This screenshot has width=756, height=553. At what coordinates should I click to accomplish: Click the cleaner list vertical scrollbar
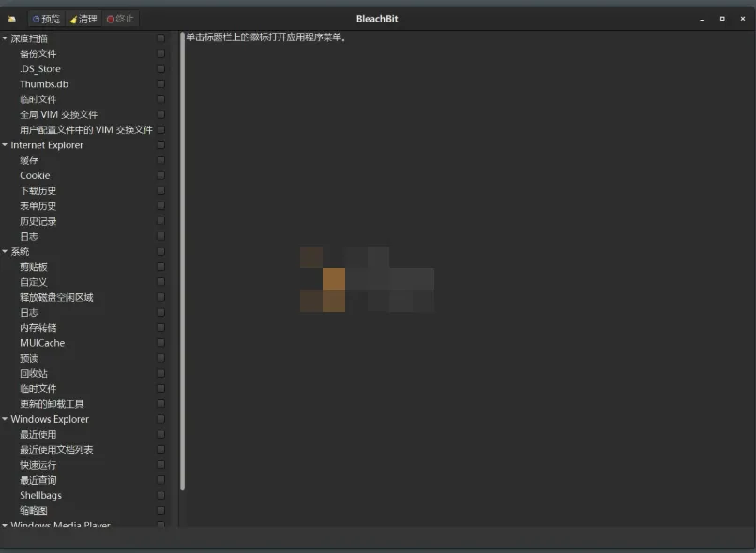[182, 262]
